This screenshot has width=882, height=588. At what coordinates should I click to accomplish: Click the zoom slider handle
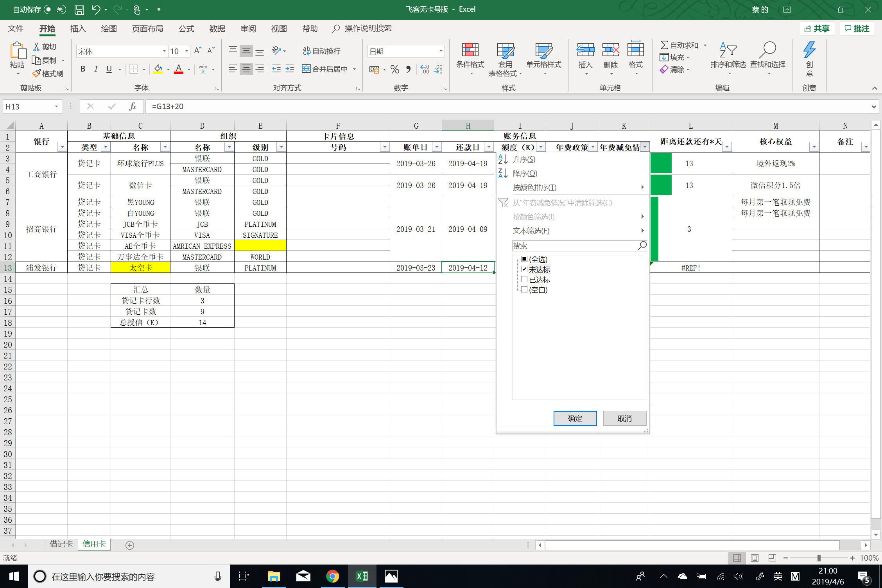coord(819,558)
